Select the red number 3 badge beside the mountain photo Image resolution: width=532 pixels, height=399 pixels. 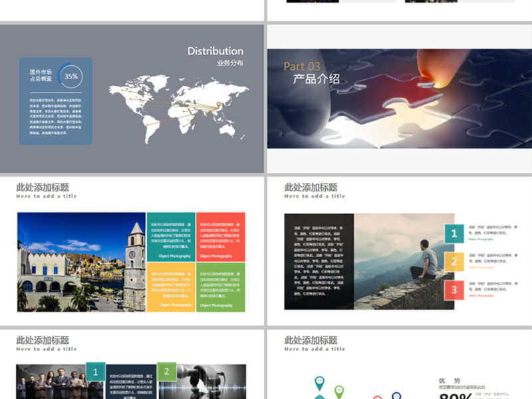point(454,289)
